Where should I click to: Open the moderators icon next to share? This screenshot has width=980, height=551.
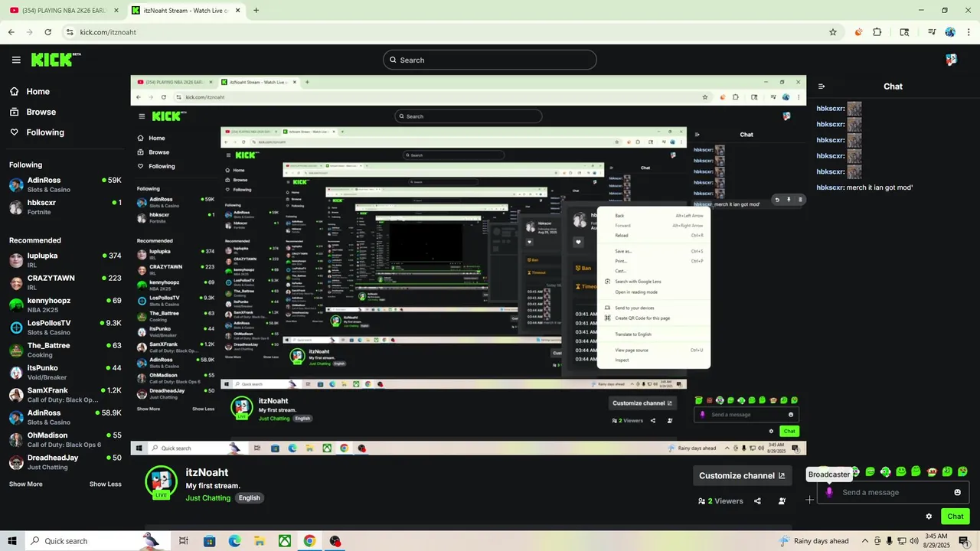[x=782, y=501]
